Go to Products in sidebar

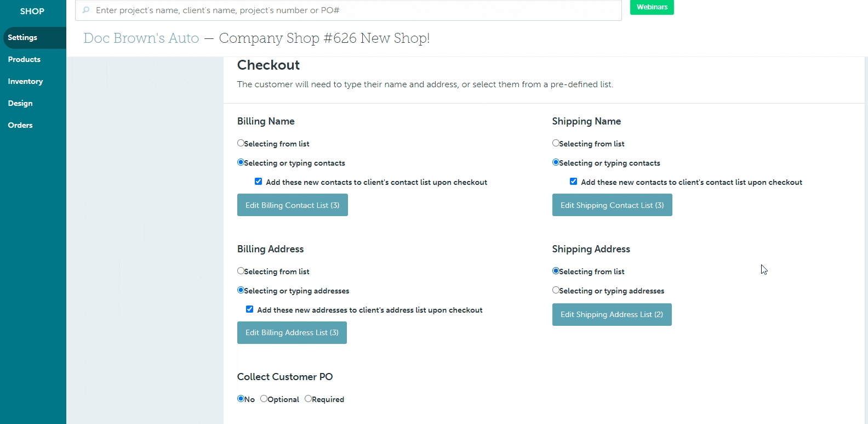click(24, 59)
